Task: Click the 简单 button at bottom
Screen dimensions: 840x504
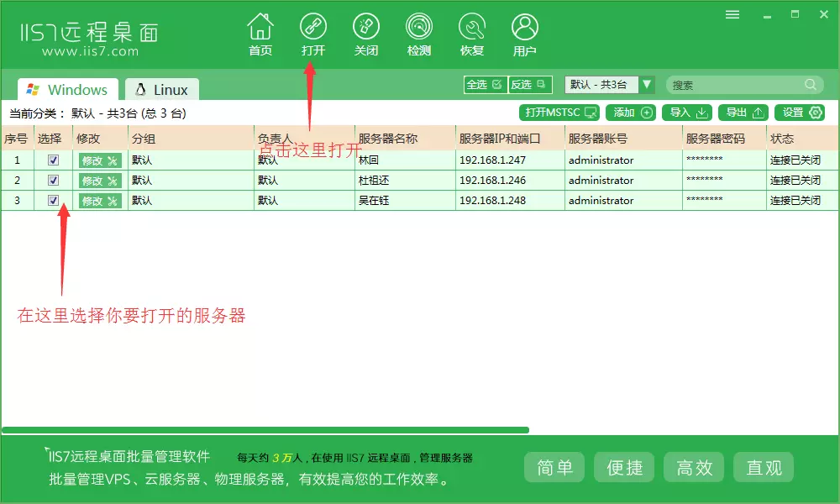Action: pos(554,467)
